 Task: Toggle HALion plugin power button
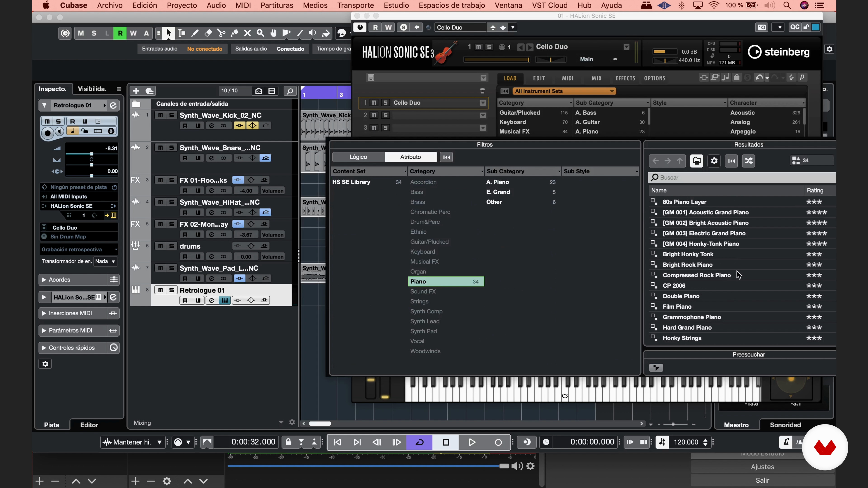(x=360, y=27)
